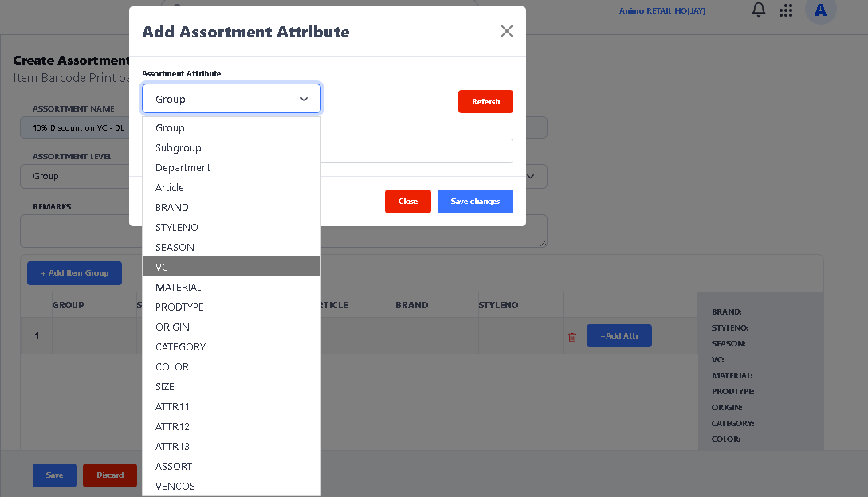
Task: Delete row 1 with trash icon
Action: tap(571, 337)
